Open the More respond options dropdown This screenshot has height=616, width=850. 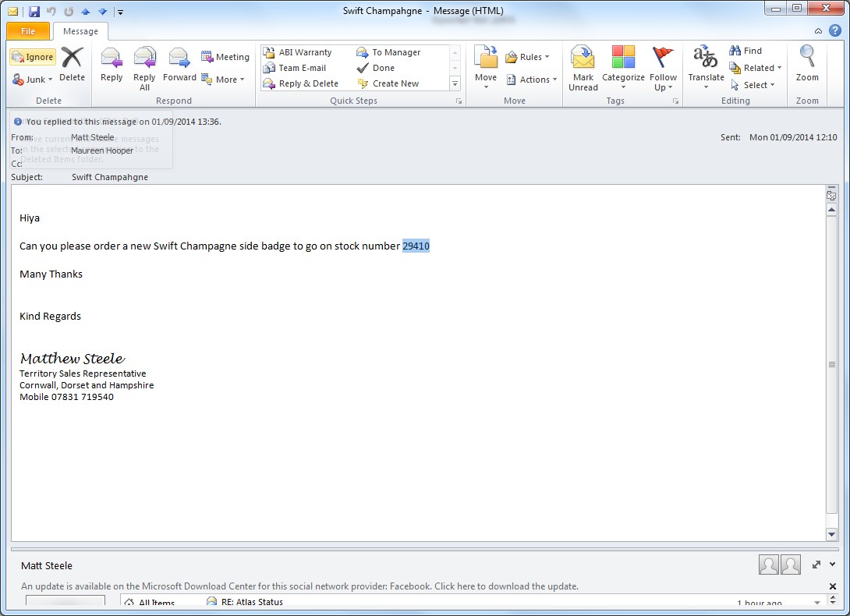(223, 80)
